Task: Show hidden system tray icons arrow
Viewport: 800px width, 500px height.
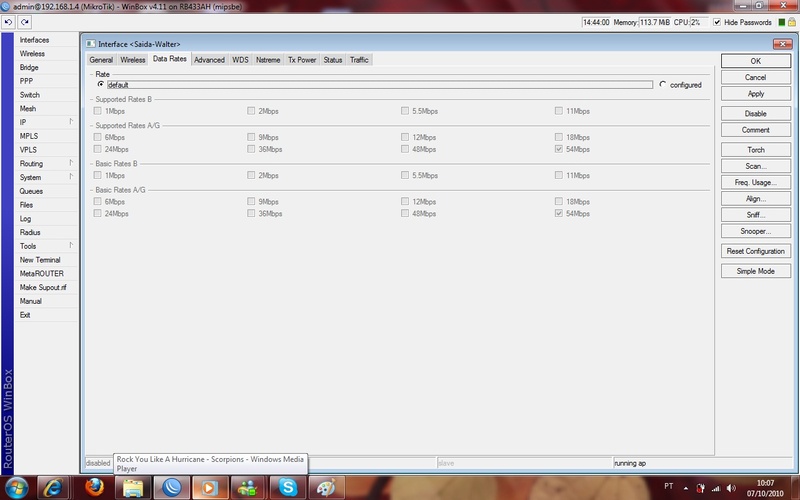Action: [x=686, y=488]
